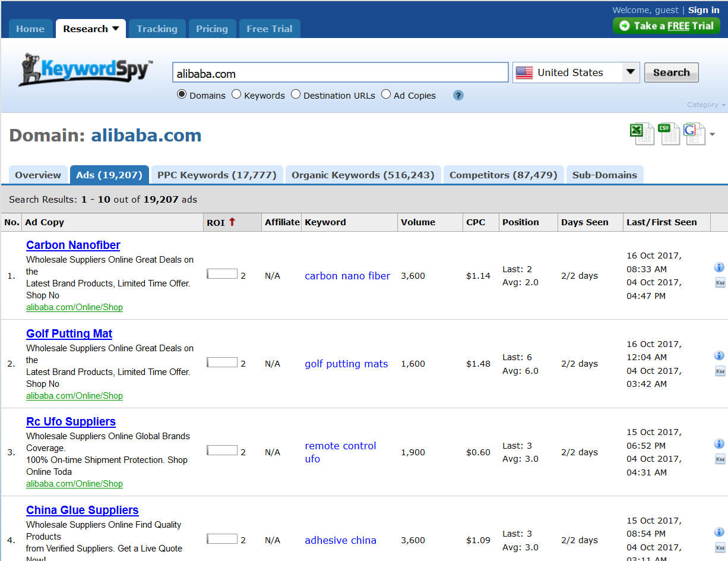Click the blue help question mark icon
The image size is (728, 561).
point(458,95)
